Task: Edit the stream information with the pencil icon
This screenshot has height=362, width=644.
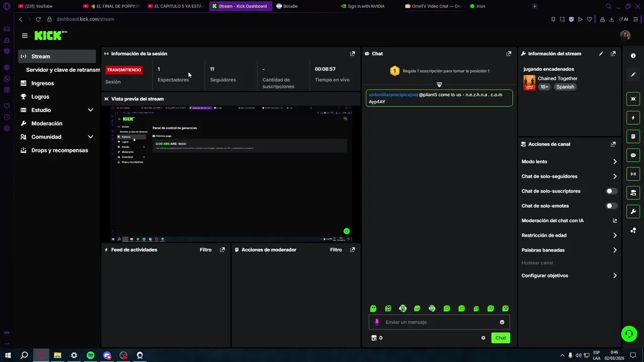Action: pos(601,53)
